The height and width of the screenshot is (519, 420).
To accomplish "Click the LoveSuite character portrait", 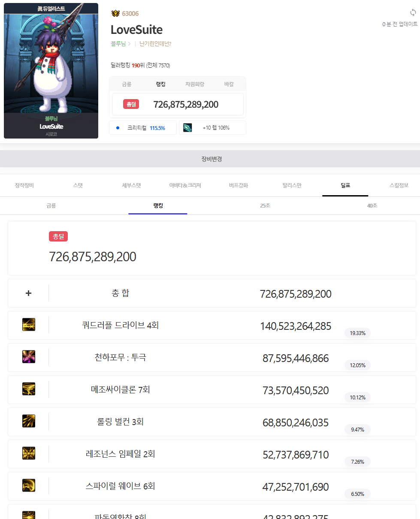I will coord(51,64).
